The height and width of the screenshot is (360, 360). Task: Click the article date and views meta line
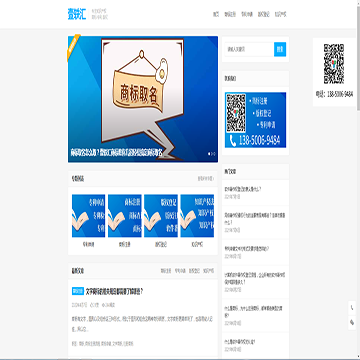coord(94,305)
